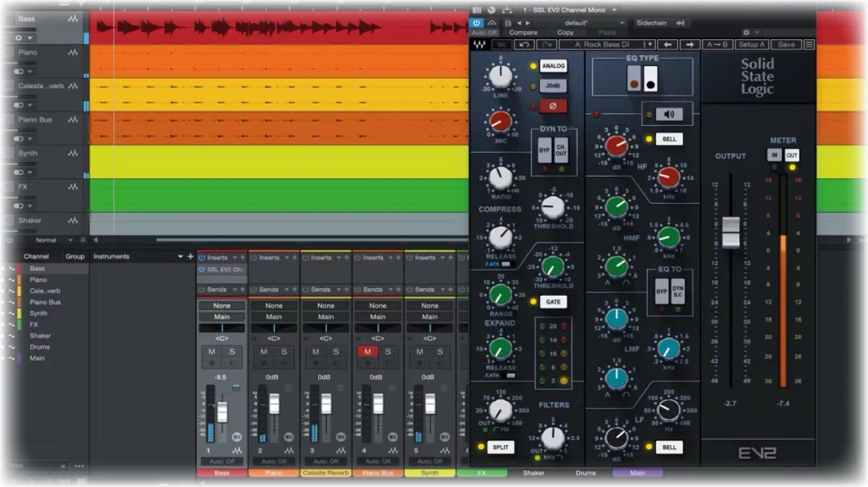Add a send on the Piano channel
Viewport: 868px width, 487px height.
tap(295, 290)
